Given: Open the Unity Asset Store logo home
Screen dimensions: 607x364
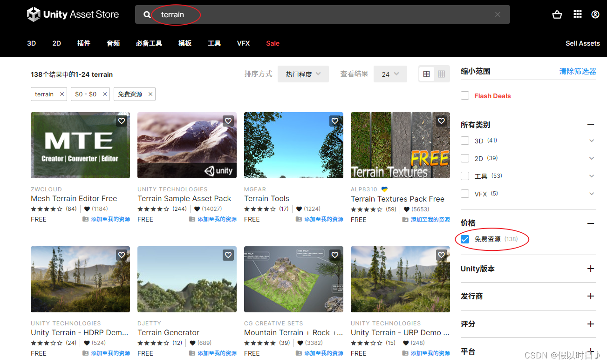Looking at the screenshot, I should [73, 14].
